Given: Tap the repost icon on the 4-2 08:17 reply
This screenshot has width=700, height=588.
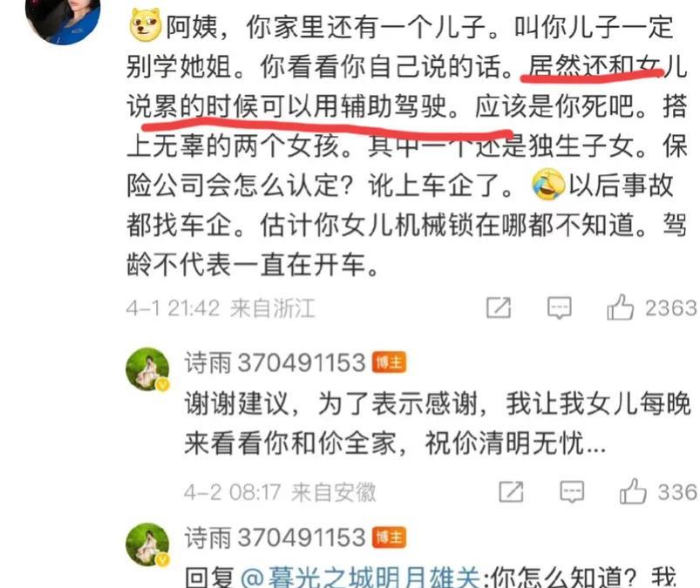Looking at the screenshot, I should pyautogui.click(x=511, y=491).
